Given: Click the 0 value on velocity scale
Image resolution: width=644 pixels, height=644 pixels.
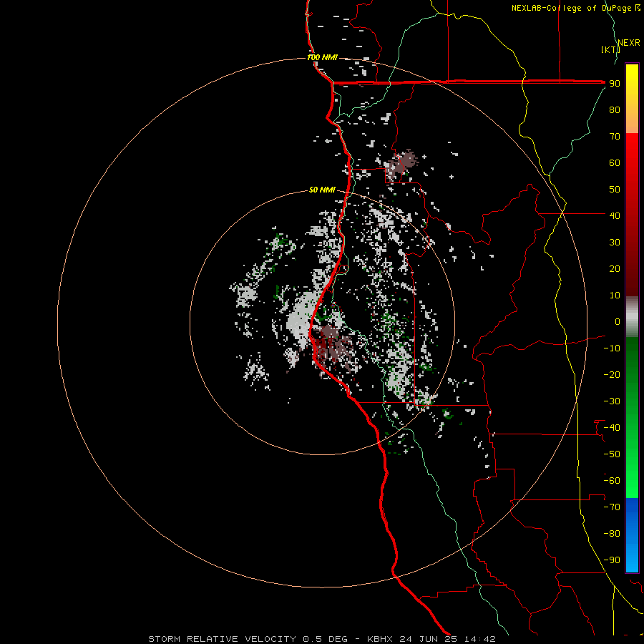Looking at the screenshot, I should pyautogui.click(x=618, y=321).
